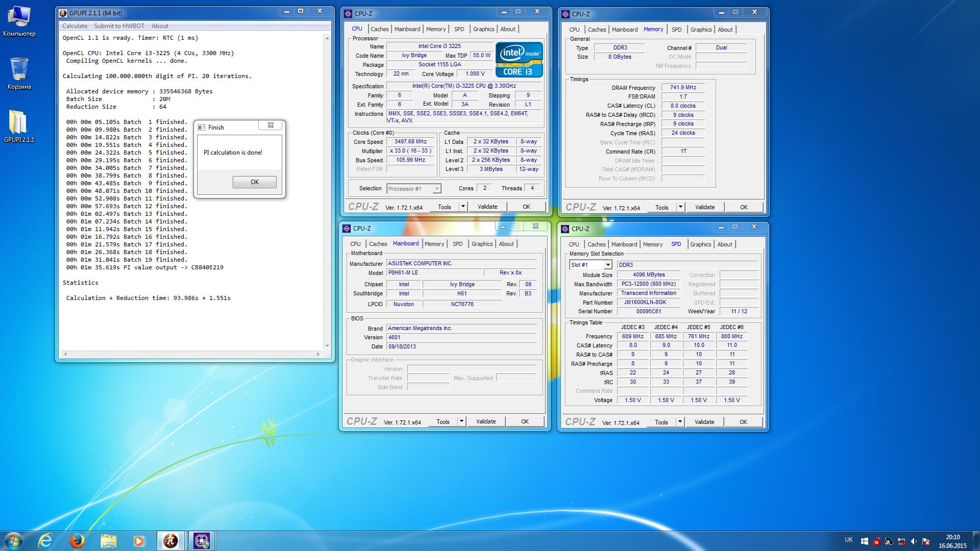Open the GPUPI 2.1.1 folder icon
The image size is (980, 551).
[19, 127]
